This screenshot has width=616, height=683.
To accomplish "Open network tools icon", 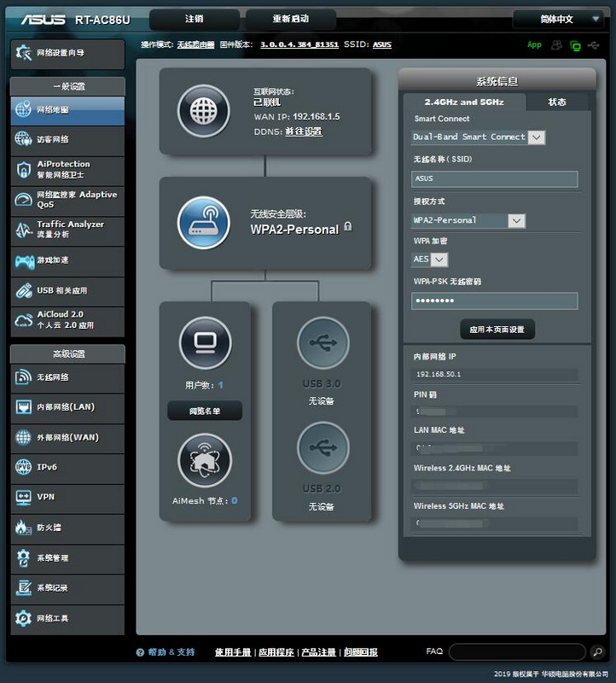I will [x=24, y=618].
